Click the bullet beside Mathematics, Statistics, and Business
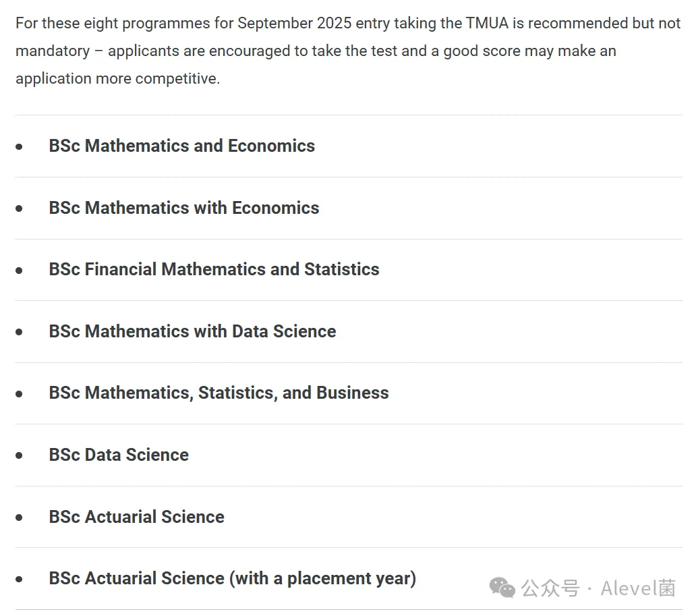 click(x=20, y=393)
